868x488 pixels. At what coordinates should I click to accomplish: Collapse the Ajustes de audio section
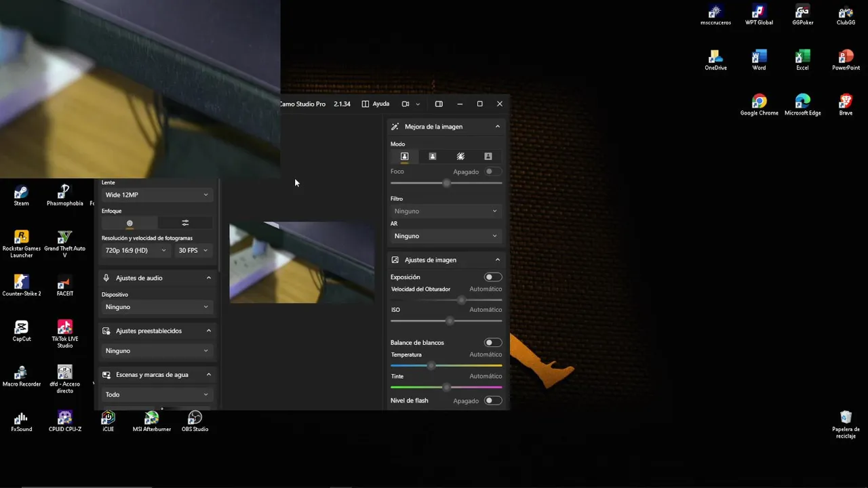click(x=208, y=278)
